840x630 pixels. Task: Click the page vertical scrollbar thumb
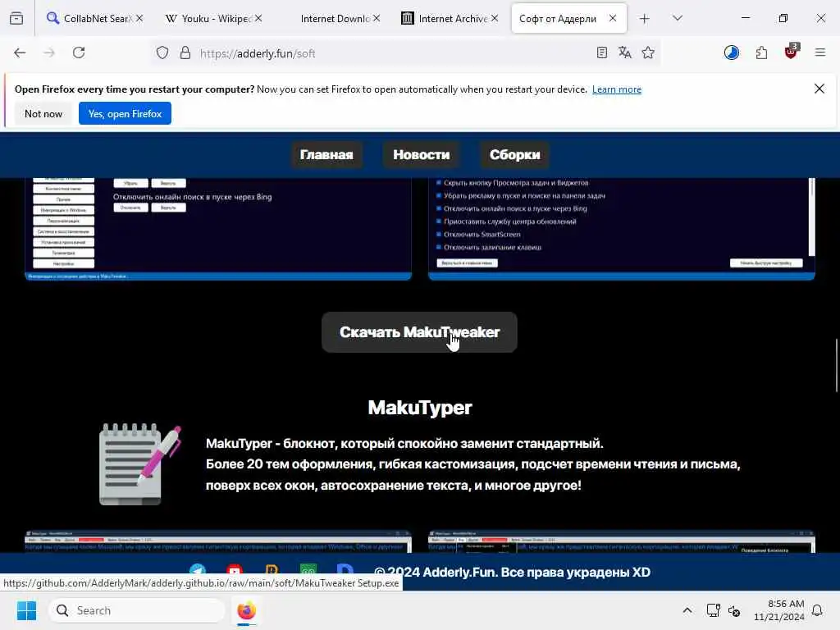pyautogui.click(x=836, y=365)
